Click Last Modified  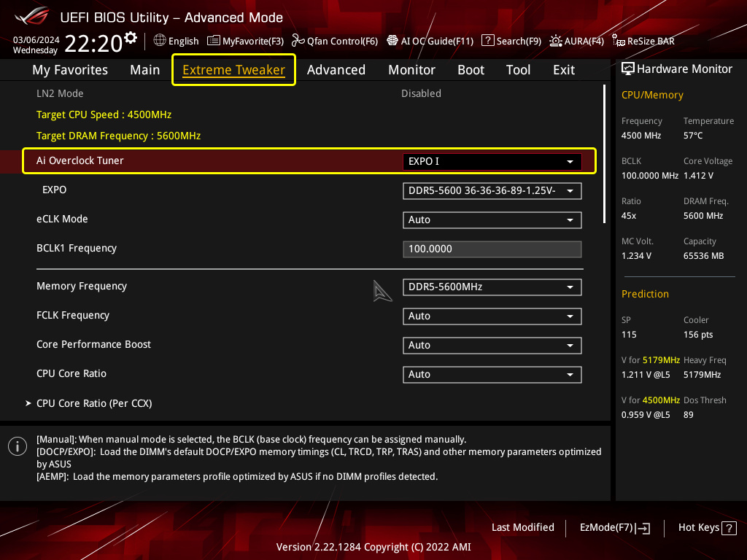(522, 527)
